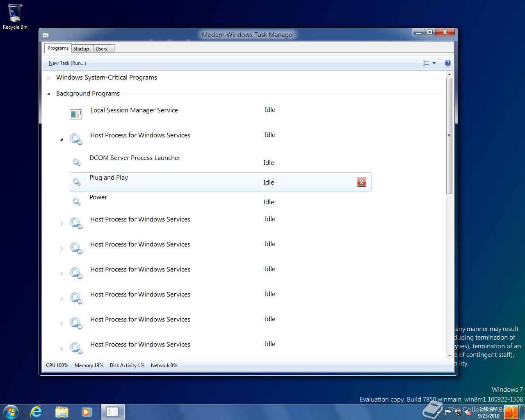Click the gears icon of the expanded Host Process

pyautogui.click(x=76, y=139)
